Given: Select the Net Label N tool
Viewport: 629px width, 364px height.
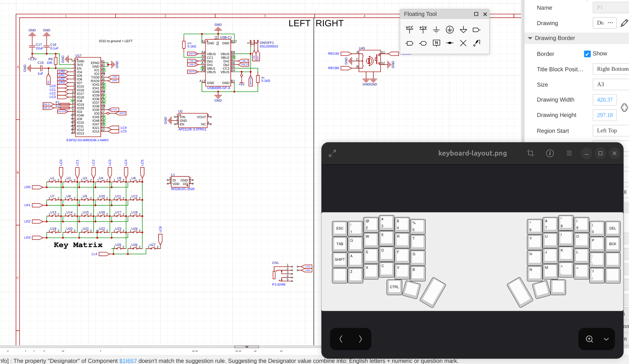Looking at the screenshot, I should pos(436,43).
